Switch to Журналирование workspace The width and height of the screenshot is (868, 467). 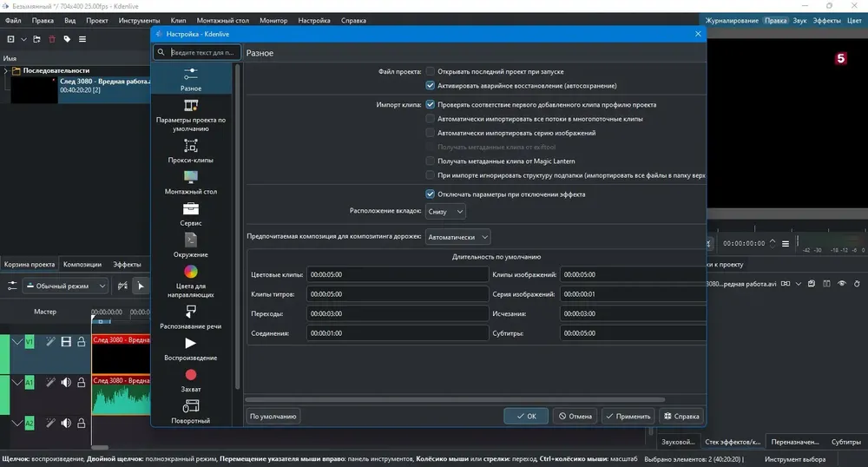click(732, 21)
